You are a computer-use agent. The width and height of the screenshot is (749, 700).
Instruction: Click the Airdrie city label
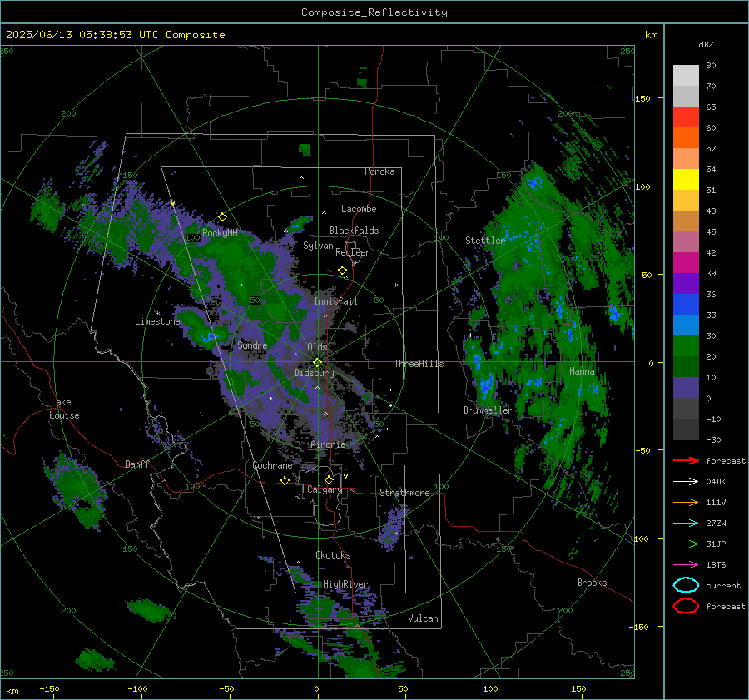click(x=328, y=444)
